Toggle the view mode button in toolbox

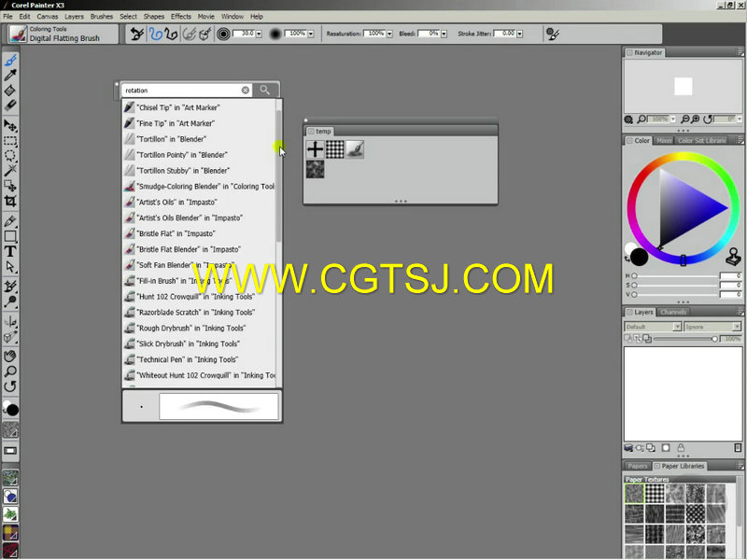[x=10, y=451]
